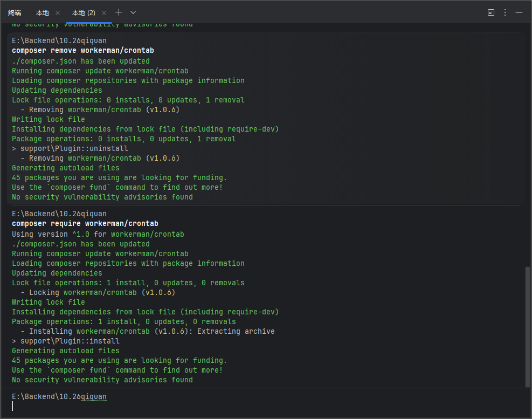Click the 'support\Plugin::uninstall' output line

(x=70, y=148)
